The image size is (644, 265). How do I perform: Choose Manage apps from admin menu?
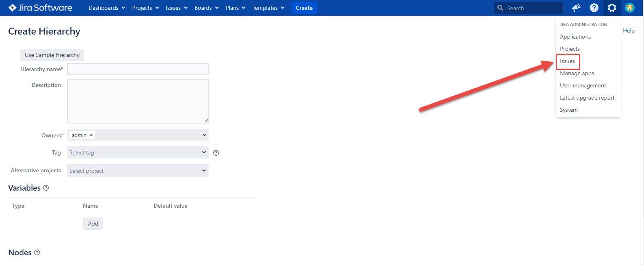[577, 73]
